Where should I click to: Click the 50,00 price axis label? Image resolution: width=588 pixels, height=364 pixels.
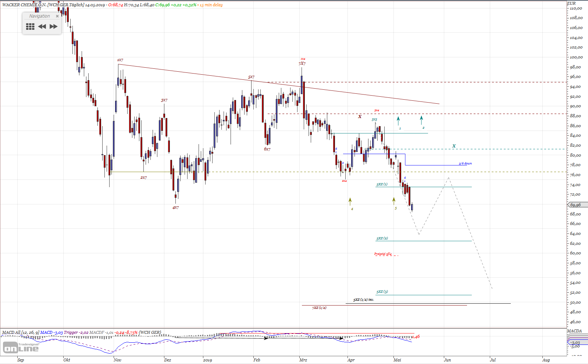click(575, 303)
